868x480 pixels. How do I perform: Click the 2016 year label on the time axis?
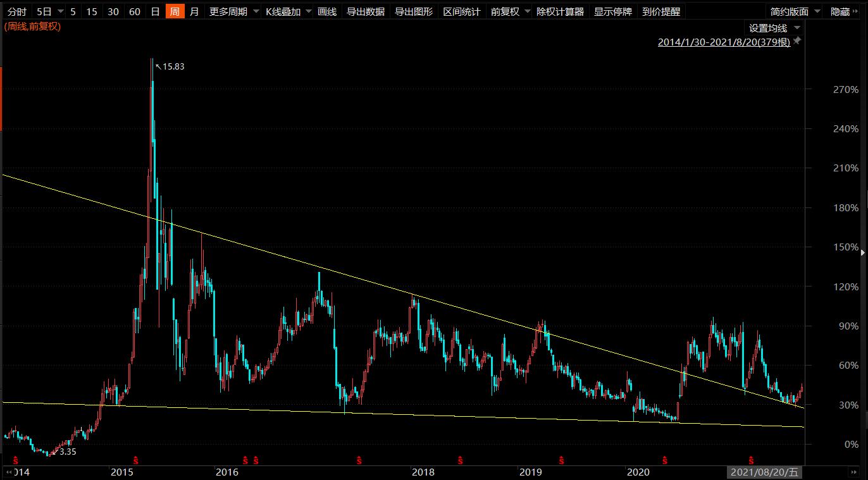(x=226, y=472)
